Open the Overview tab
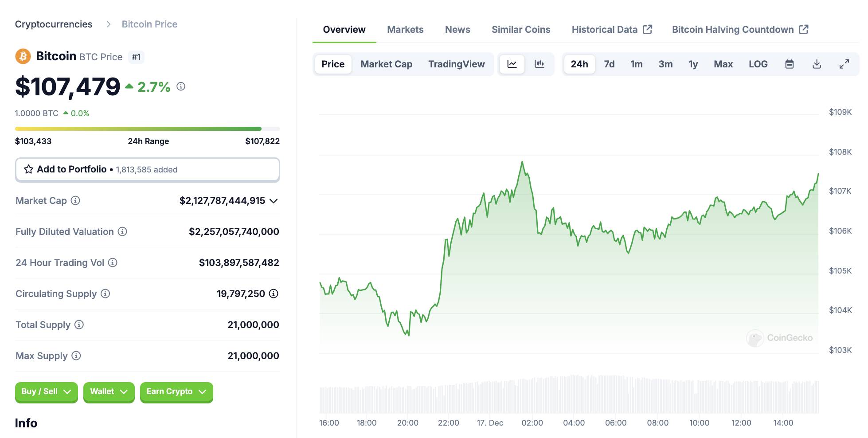This screenshot has height=438, width=868. [x=344, y=30]
